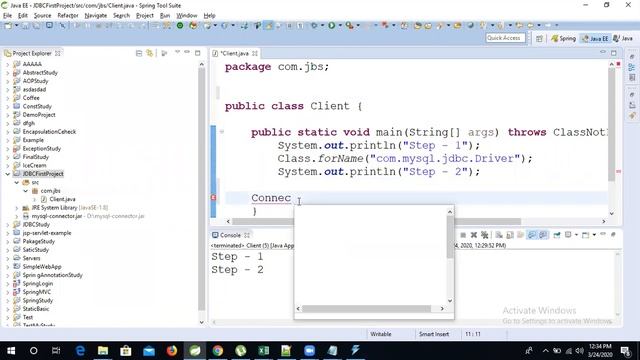Viewport: 640px width, 360px height.
Task: Toggle Show Console When Standard Out Changes
Action: (x=531, y=235)
